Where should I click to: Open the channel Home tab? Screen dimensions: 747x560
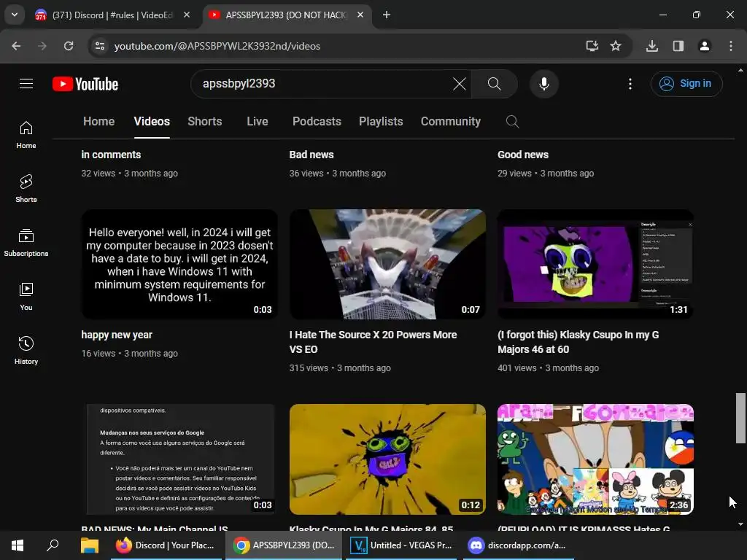pos(98,122)
